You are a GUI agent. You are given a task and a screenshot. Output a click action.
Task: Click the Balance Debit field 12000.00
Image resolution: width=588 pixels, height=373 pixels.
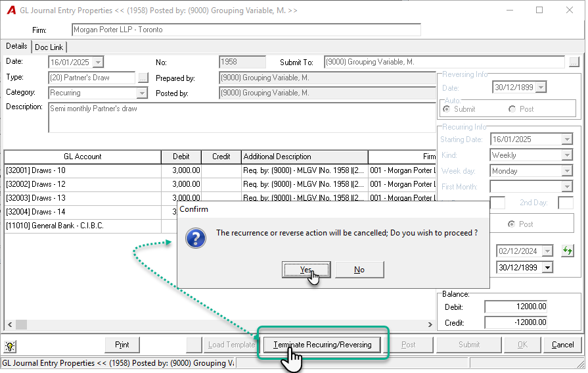click(516, 307)
